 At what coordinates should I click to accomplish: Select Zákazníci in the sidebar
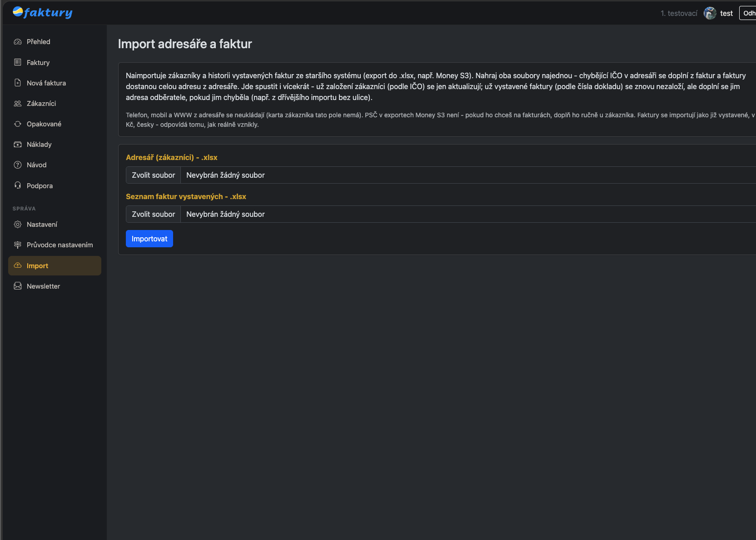coord(55,104)
